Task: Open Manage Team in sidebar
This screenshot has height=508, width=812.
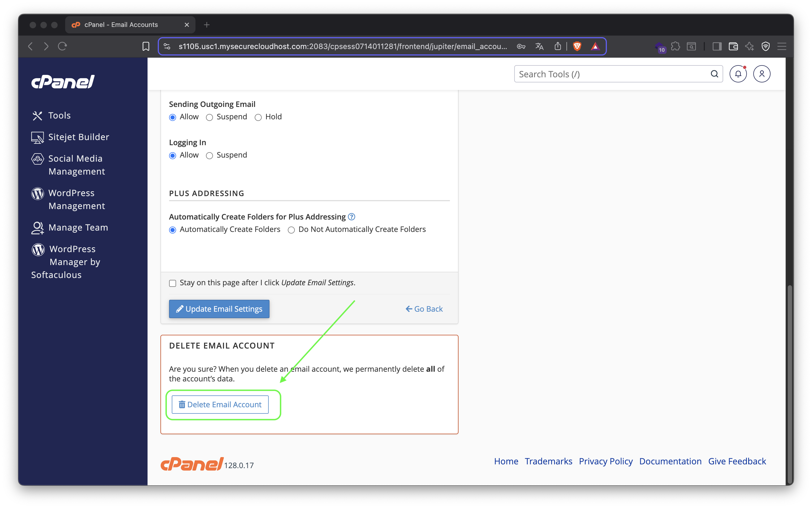Action: (78, 227)
